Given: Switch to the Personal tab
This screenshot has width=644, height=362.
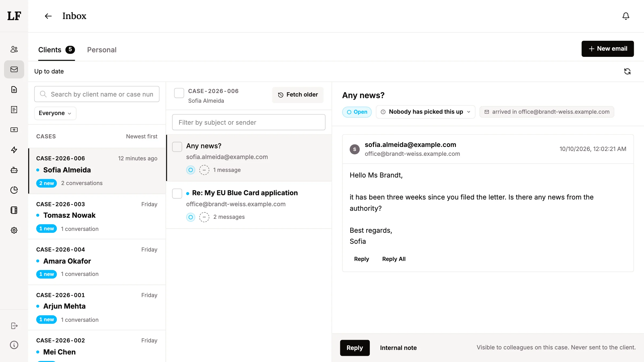Looking at the screenshot, I should point(102,50).
